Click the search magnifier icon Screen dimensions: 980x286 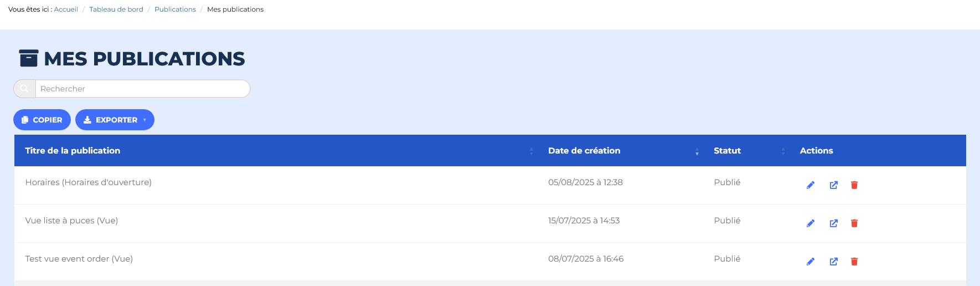point(24,89)
